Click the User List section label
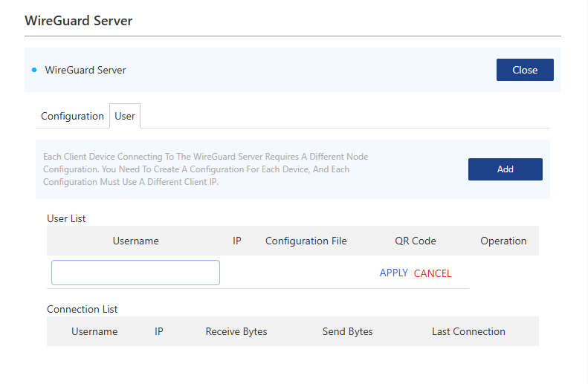The image size is (588, 384). pyautogui.click(x=66, y=218)
